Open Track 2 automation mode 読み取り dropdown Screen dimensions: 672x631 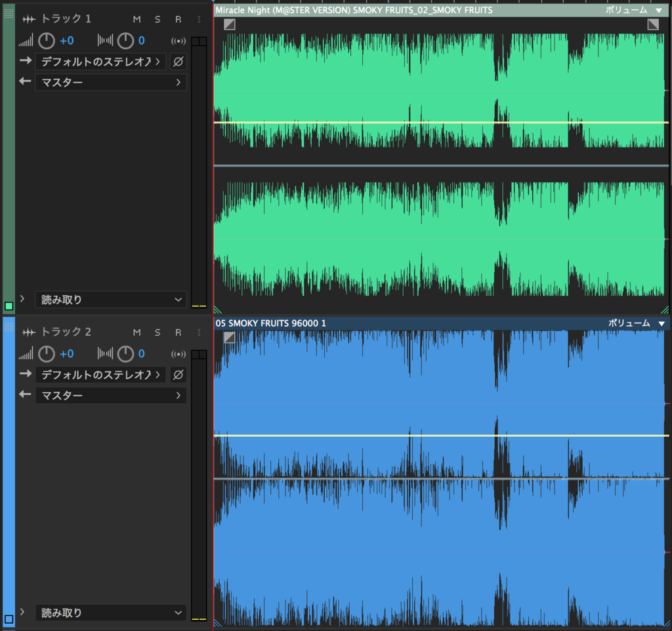111,613
